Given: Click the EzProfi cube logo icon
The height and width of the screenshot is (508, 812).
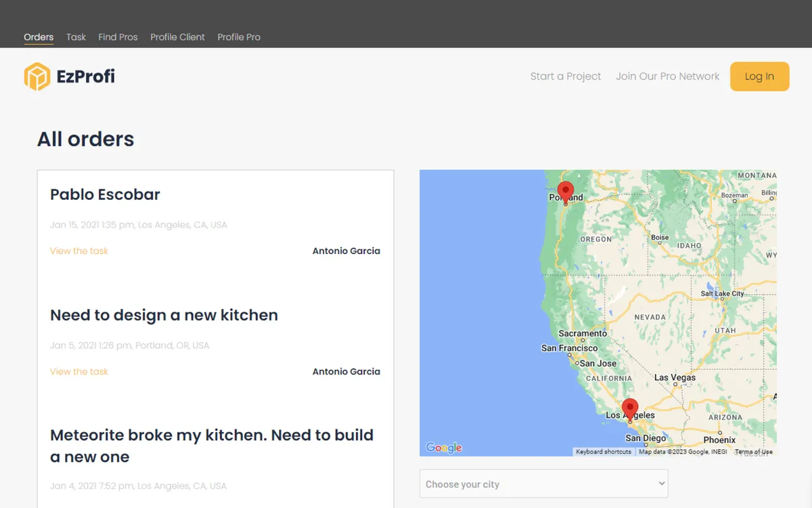Looking at the screenshot, I should [x=37, y=77].
